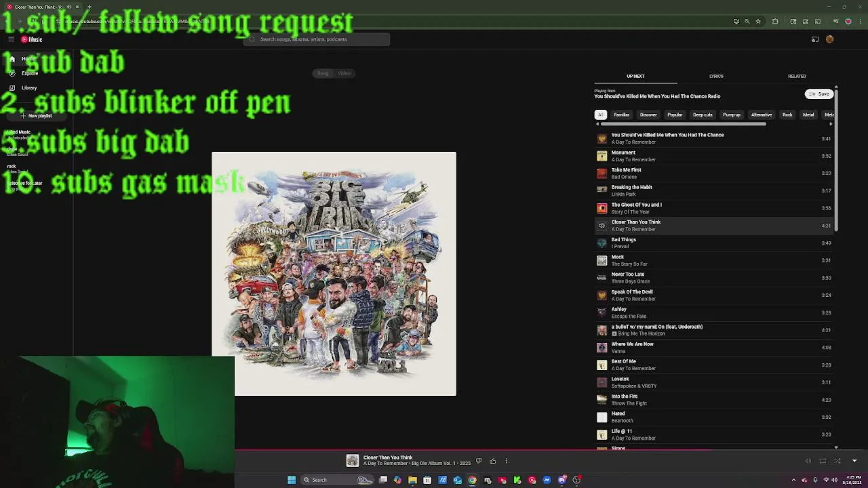Click the volume icon in player bar
The height and width of the screenshot is (488, 868).
[x=808, y=461]
